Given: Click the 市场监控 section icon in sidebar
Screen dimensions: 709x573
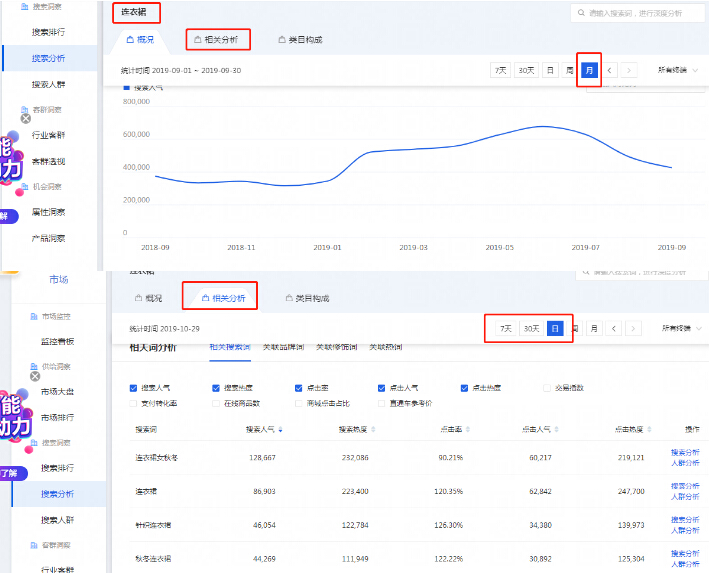Looking at the screenshot, I should 33,316.
